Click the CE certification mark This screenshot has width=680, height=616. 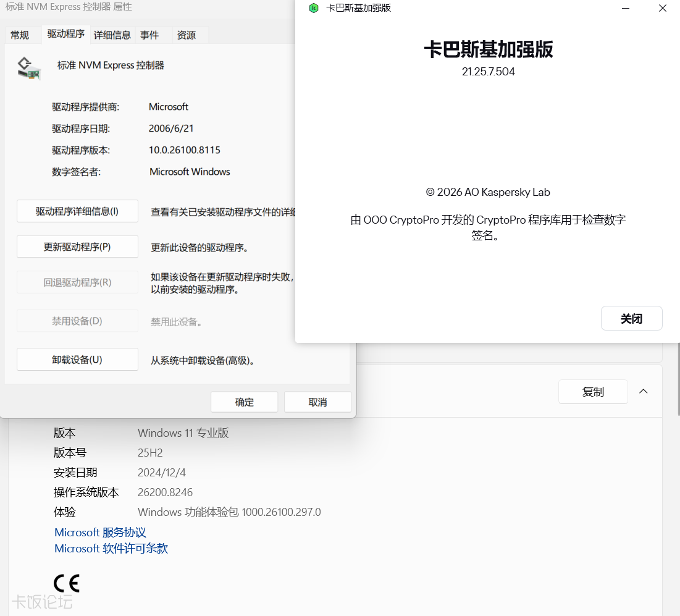click(x=66, y=583)
